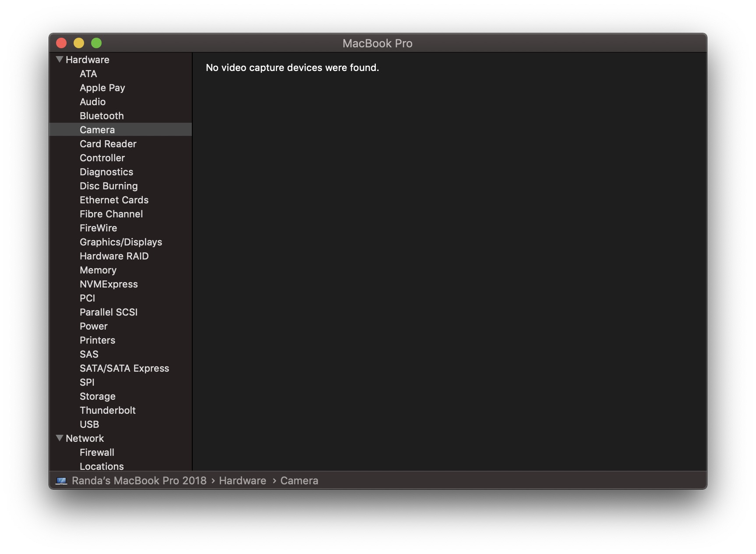
Task: Open the SAS entry
Action: (89, 354)
